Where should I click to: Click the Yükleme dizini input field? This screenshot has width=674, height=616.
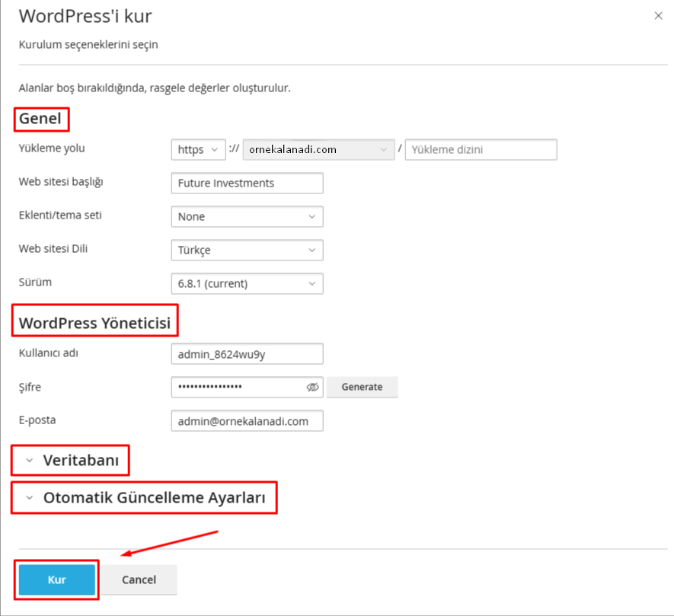tap(481, 149)
